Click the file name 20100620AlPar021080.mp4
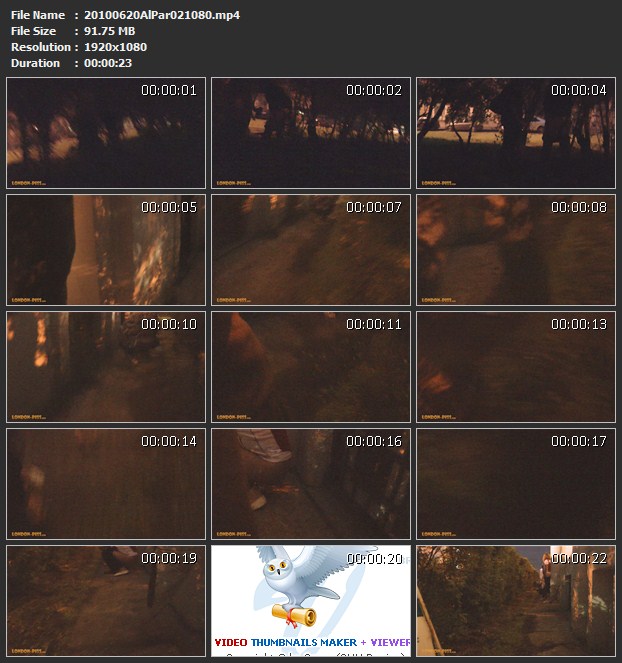Image resolution: width=622 pixels, height=663 pixels. coord(162,15)
